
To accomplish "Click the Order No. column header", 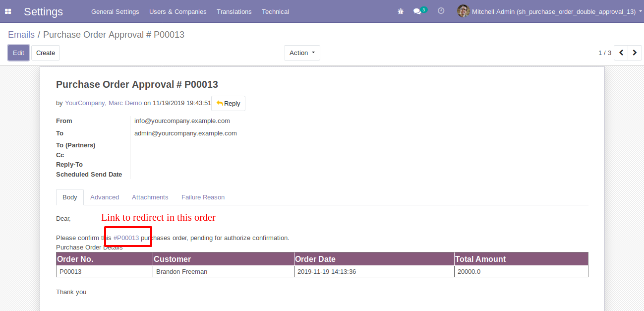I will [105, 259].
